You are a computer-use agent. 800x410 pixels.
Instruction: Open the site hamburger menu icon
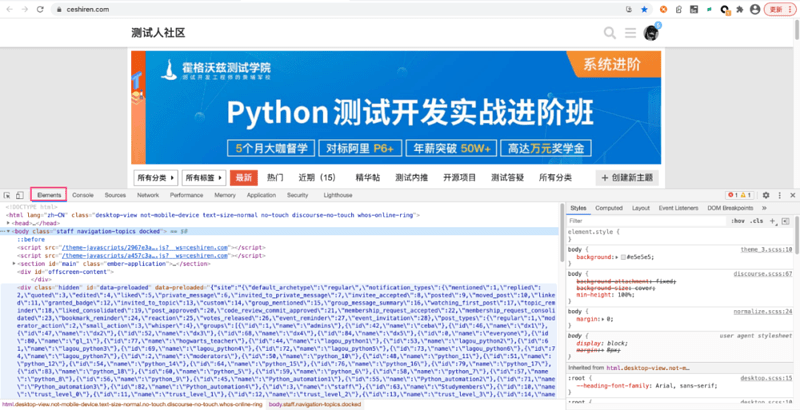point(631,33)
